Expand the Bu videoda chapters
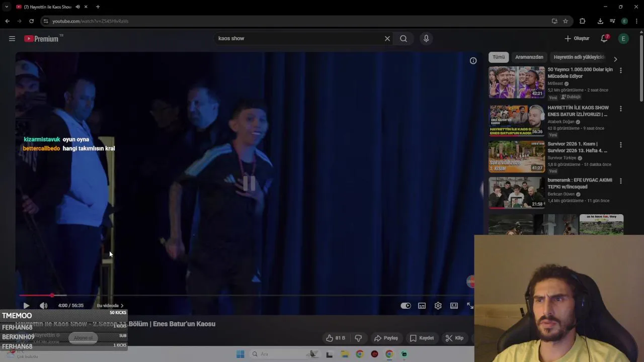Screen dimensions: 644x362 [110, 306]
